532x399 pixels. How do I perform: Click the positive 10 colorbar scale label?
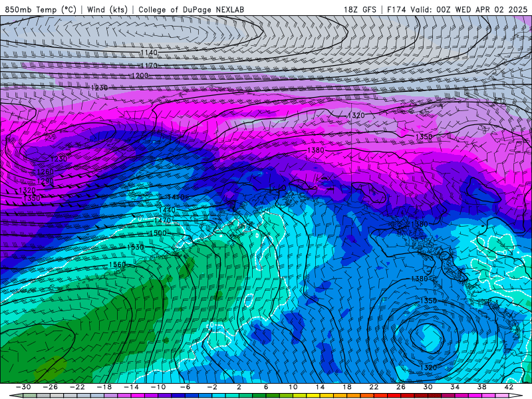[x=293, y=387]
